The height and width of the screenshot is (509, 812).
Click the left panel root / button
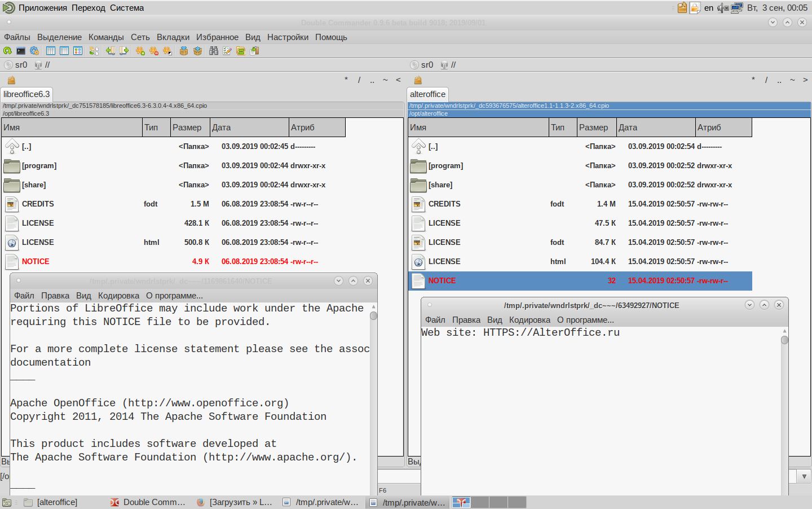pos(359,80)
